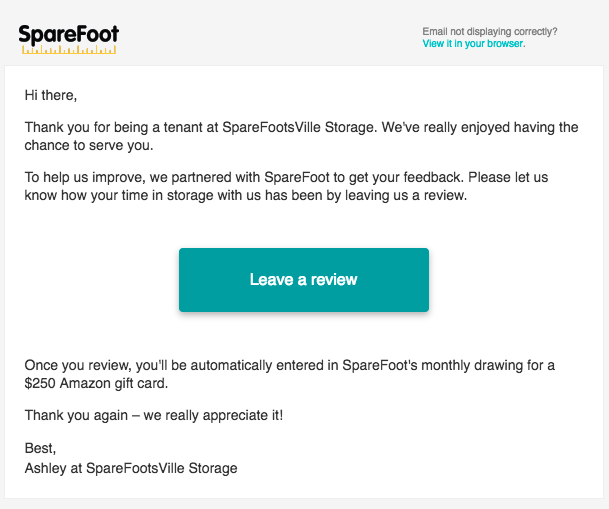Click the teal "Leave a review" button
This screenshot has width=609, height=509.
[x=304, y=280]
